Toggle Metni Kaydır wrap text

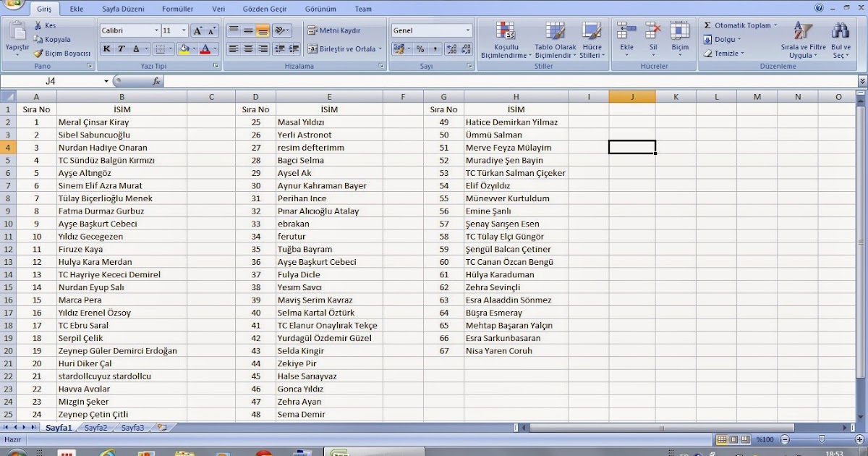tap(334, 30)
